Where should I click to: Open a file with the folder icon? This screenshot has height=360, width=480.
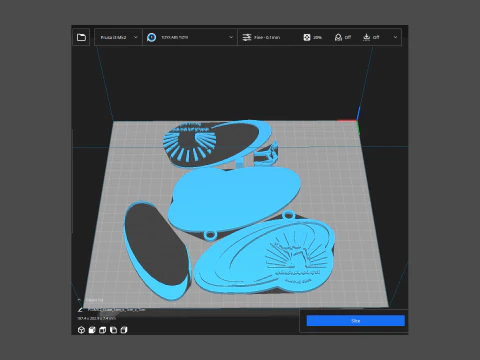coord(81,37)
